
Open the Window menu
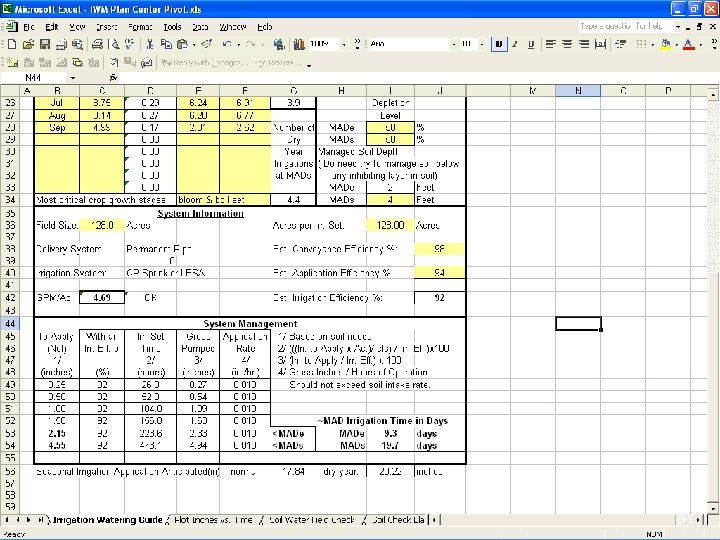click(x=233, y=27)
